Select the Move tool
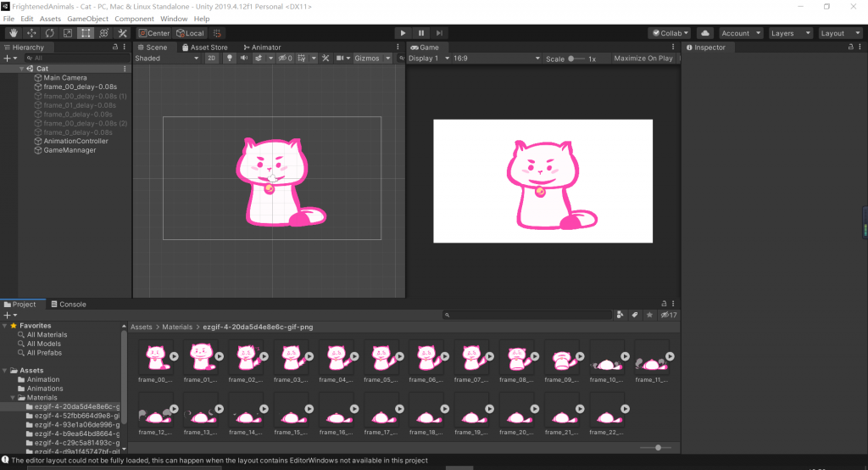The width and height of the screenshot is (868, 470). pos(31,33)
